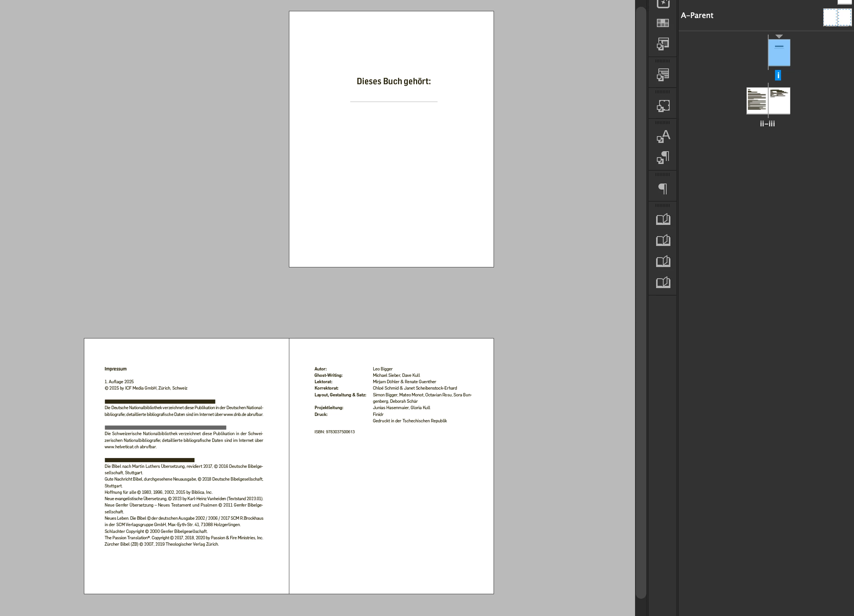This screenshot has height=616, width=854.
Task: Select the A-Parent label
Action: pos(697,15)
